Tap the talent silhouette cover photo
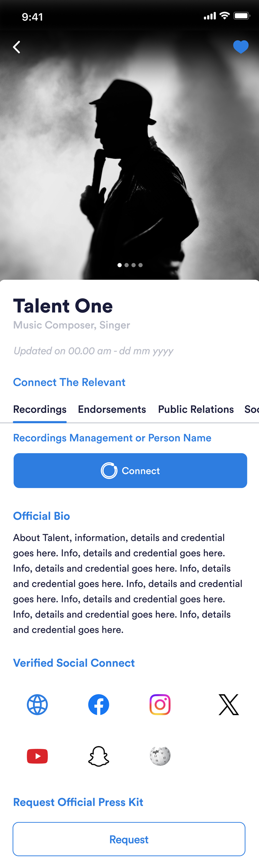The image size is (259, 868). (129, 155)
